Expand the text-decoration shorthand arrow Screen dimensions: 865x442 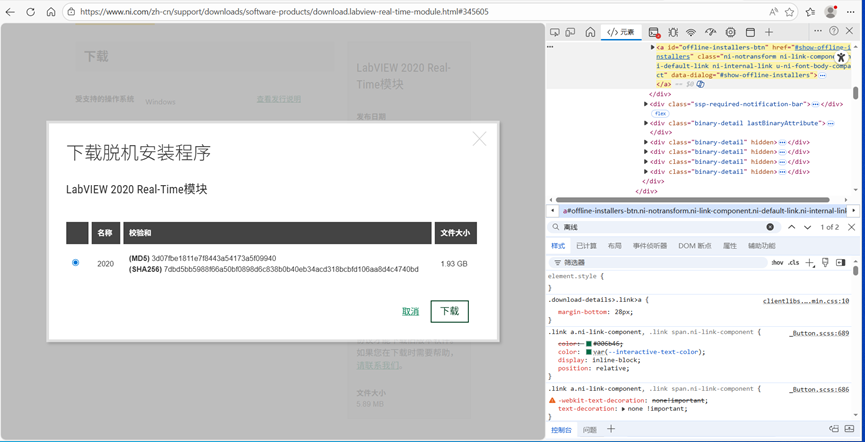pos(624,409)
